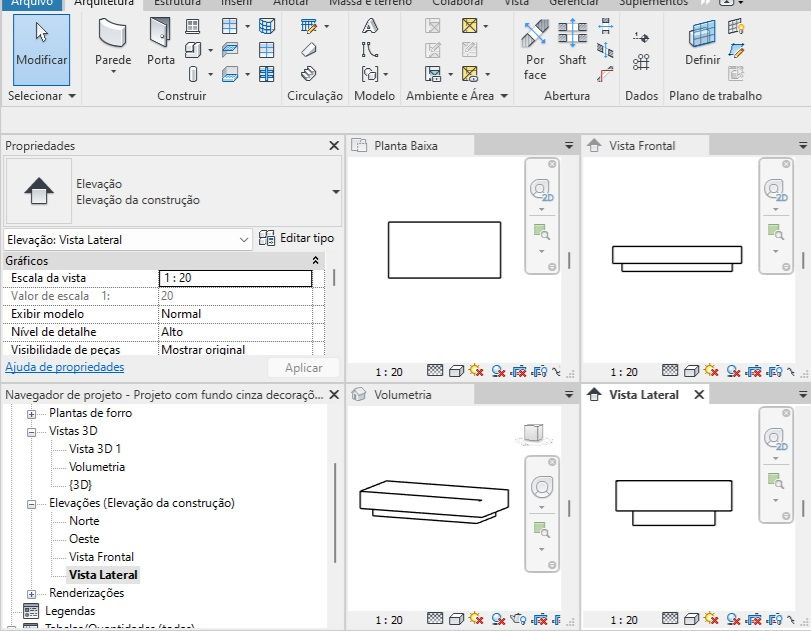Select the model text tool in Modelo
This screenshot has width=811, height=631.
point(370,26)
